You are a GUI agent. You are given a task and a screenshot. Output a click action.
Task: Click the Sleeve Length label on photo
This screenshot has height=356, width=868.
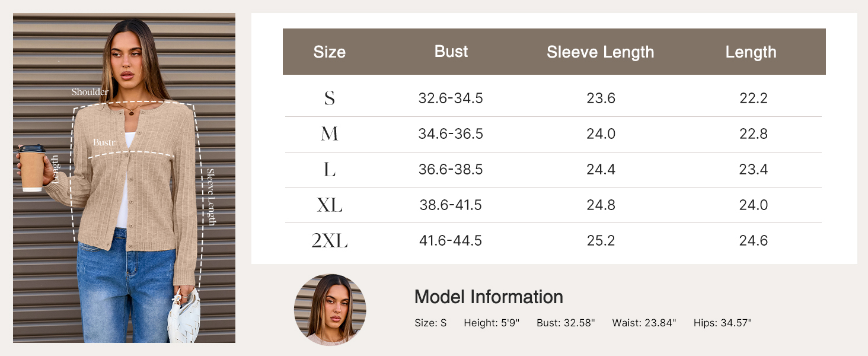[x=210, y=197]
